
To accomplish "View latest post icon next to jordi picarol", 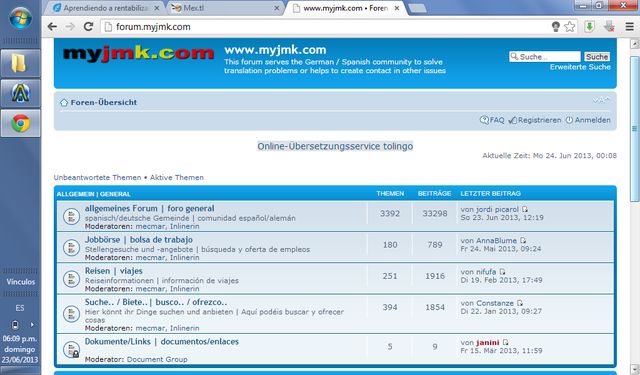I will click(524, 209).
